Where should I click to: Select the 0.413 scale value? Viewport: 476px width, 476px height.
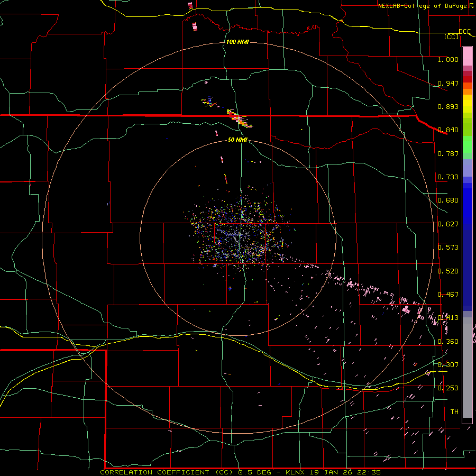pyautogui.click(x=448, y=318)
